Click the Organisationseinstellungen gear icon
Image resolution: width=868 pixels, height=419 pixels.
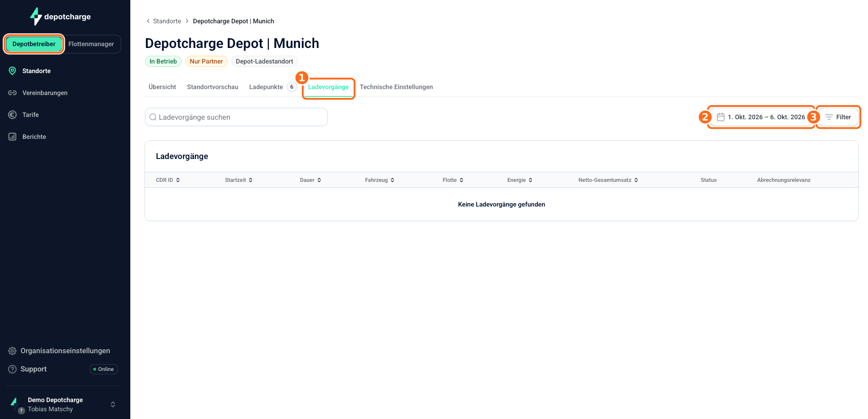pos(12,351)
